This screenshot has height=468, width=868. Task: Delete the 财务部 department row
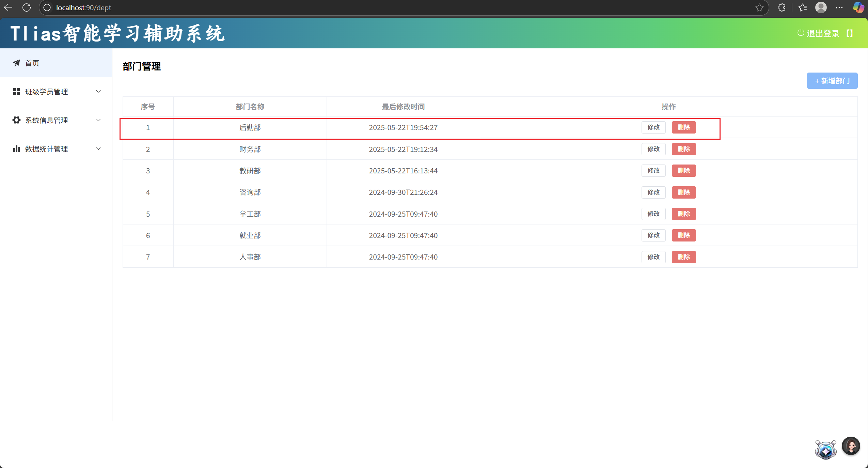tap(683, 149)
